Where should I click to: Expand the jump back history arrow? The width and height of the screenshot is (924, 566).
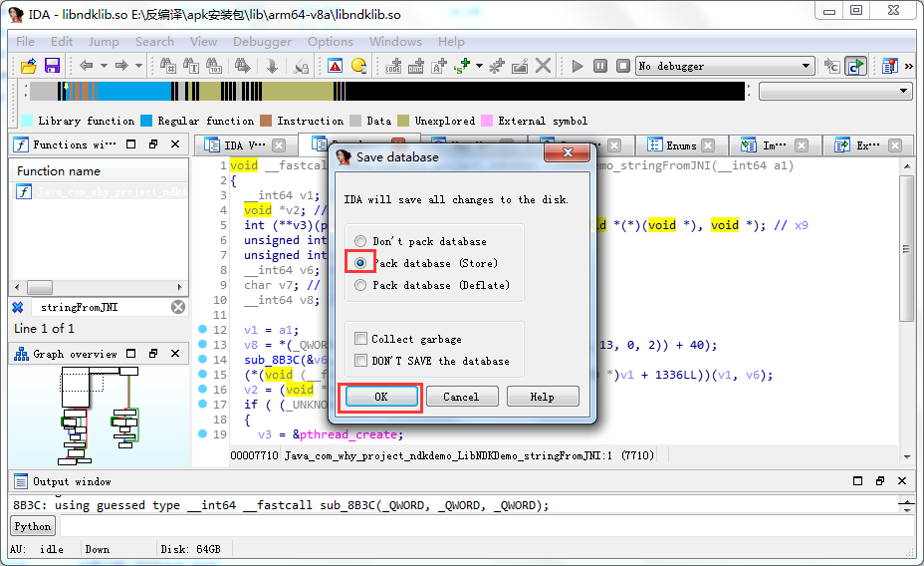tap(104, 66)
